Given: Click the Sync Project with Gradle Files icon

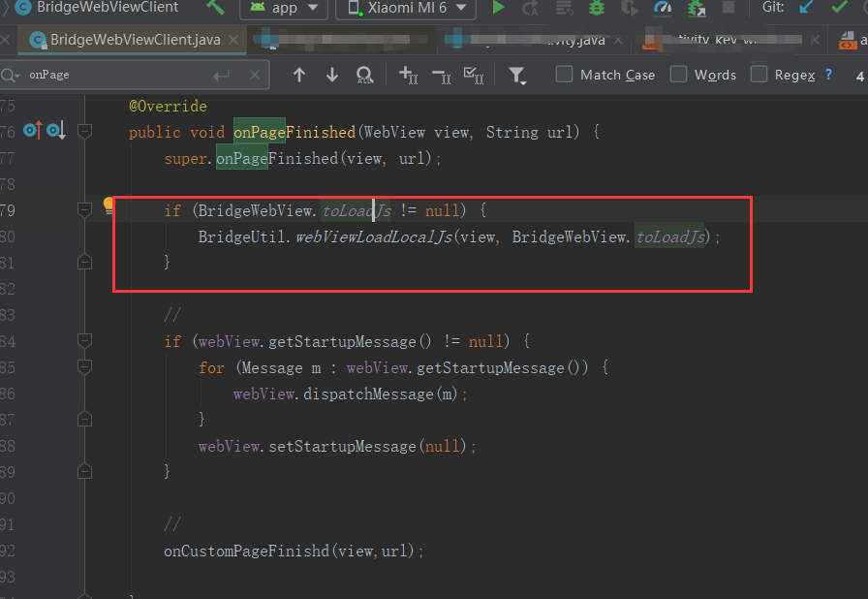Looking at the screenshot, I should [x=696, y=8].
